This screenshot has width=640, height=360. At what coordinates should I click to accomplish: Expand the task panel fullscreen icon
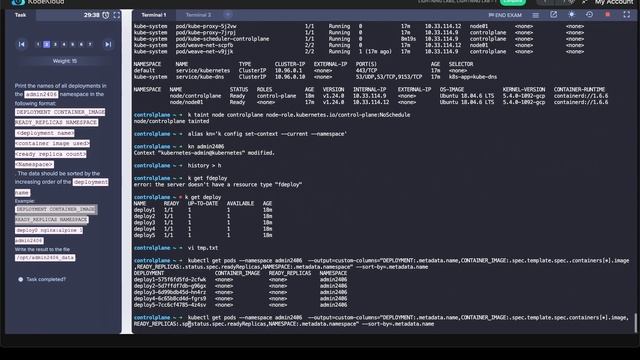tap(117, 15)
